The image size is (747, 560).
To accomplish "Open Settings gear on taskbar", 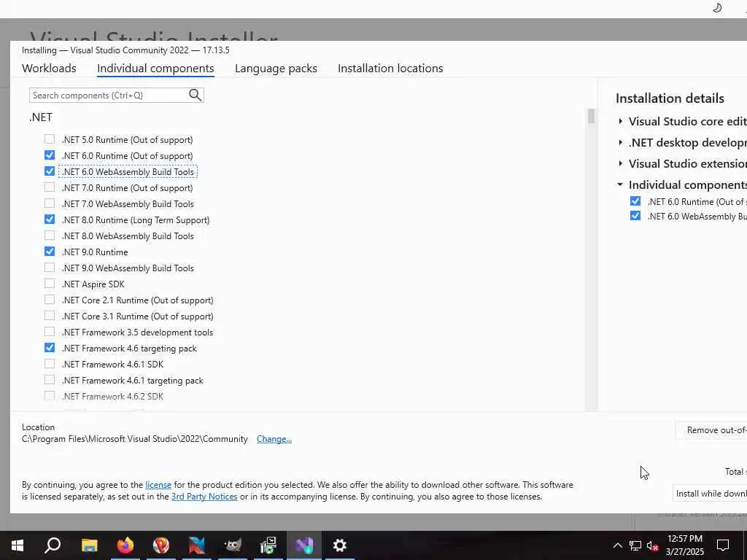I will (x=340, y=545).
